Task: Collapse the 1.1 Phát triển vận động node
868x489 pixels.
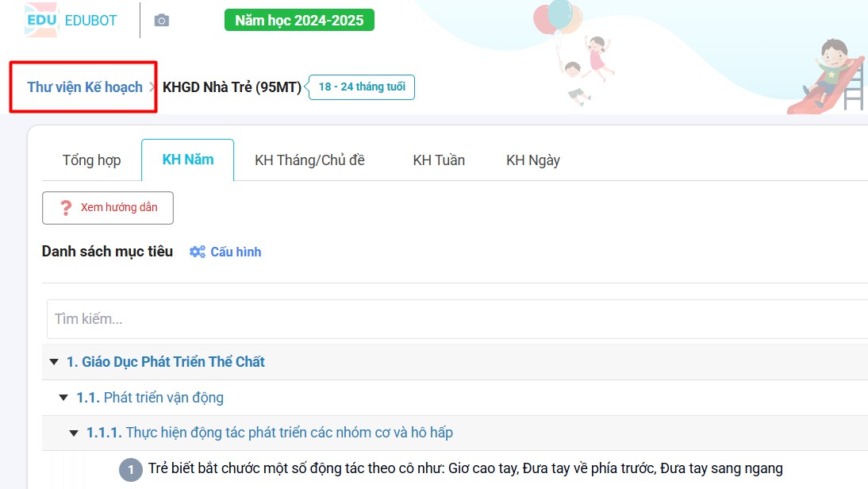Action: [64, 398]
